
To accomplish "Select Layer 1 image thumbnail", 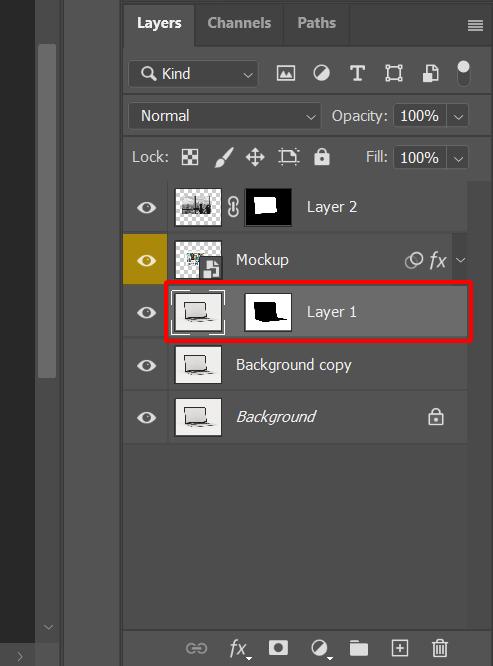I will pos(198,312).
